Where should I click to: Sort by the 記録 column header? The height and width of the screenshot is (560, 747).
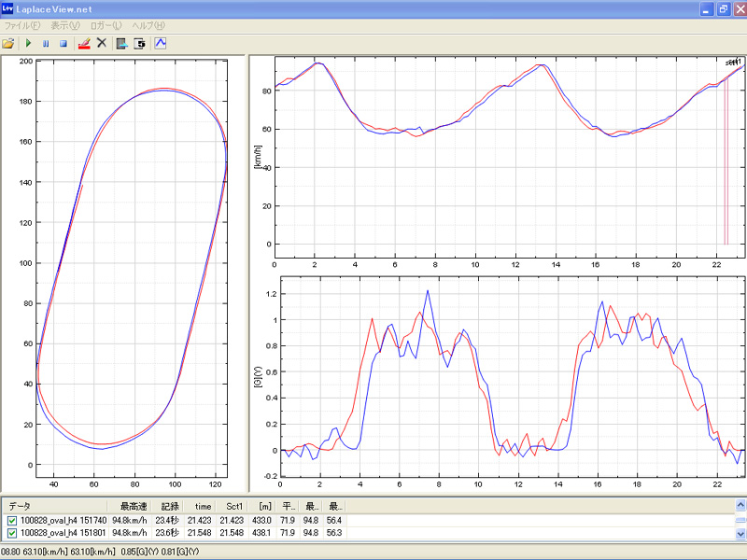pos(169,506)
